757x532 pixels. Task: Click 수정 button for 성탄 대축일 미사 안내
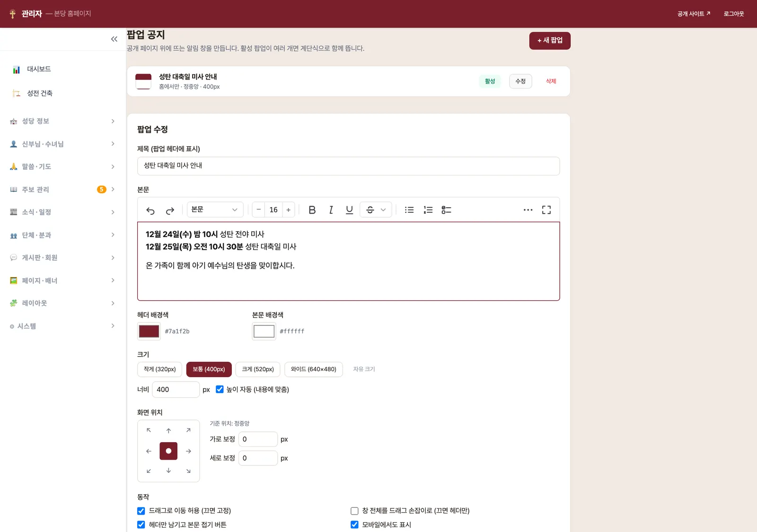coord(520,81)
